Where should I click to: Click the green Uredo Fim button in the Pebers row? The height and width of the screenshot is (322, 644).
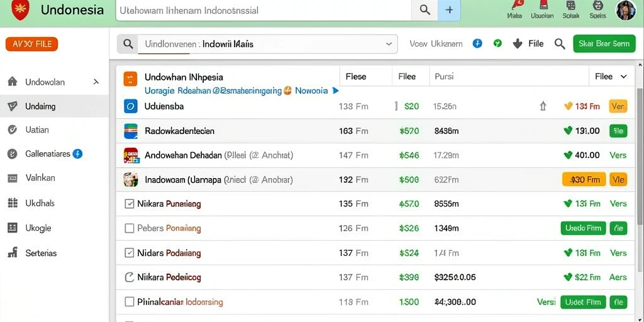click(x=583, y=228)
